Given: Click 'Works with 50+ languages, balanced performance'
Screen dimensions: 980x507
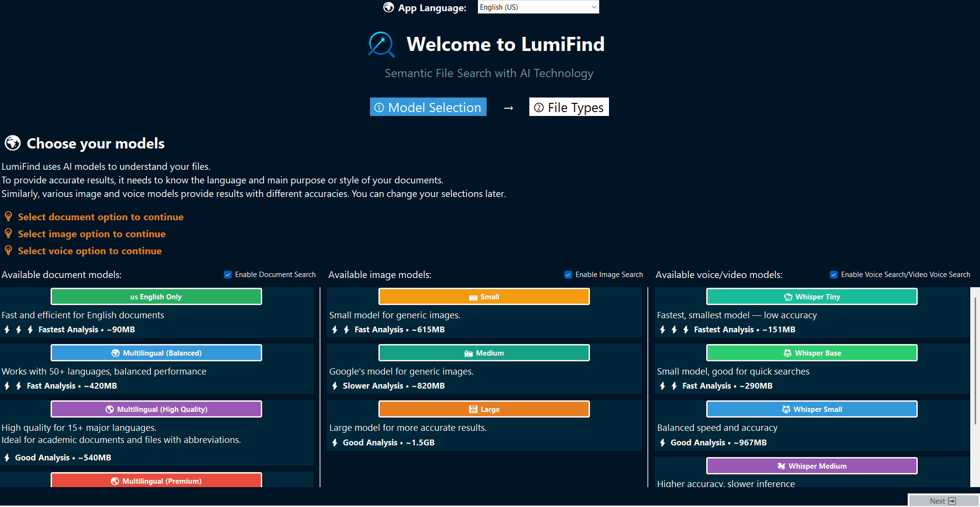Looking at the screenshot, I should tap(104, 371).
